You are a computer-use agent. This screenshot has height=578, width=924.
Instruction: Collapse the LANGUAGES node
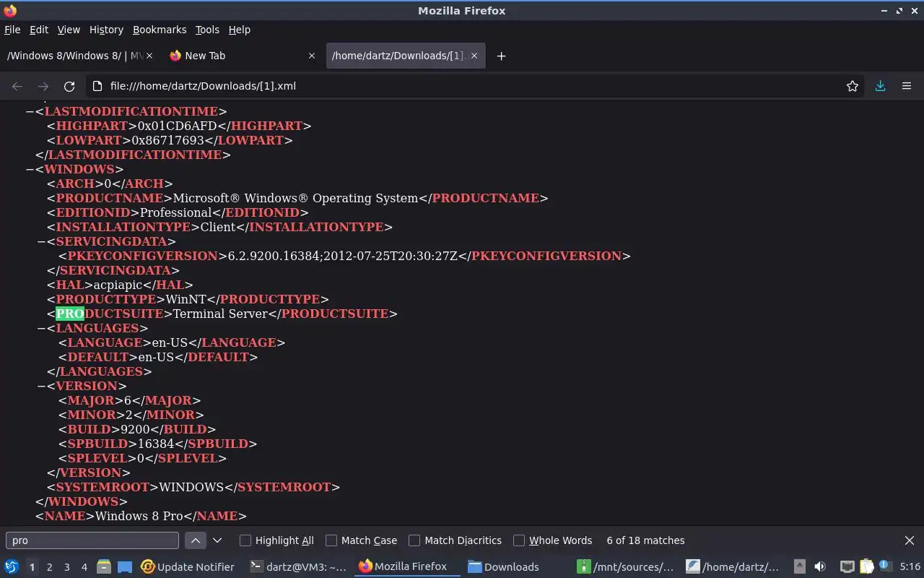[41, 328]
